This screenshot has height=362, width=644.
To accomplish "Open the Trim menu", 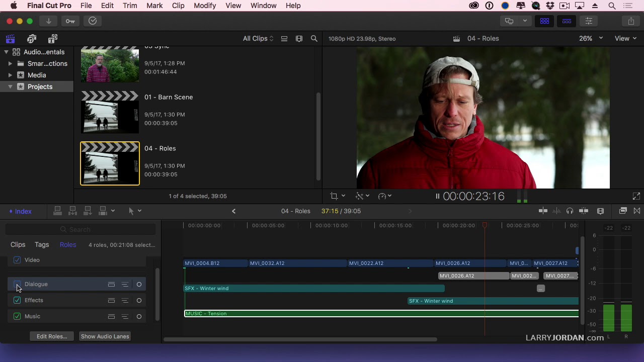I will (x=130, y=6).
